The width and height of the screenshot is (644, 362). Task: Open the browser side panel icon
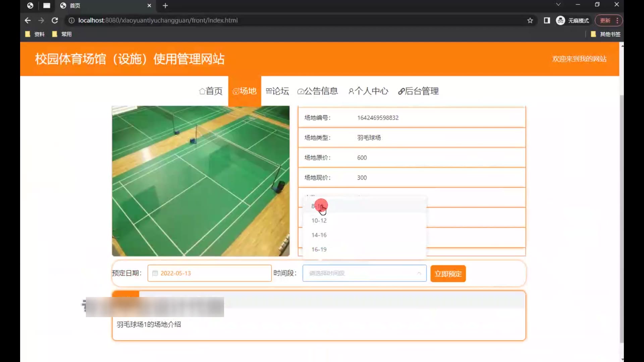[547, 20]
